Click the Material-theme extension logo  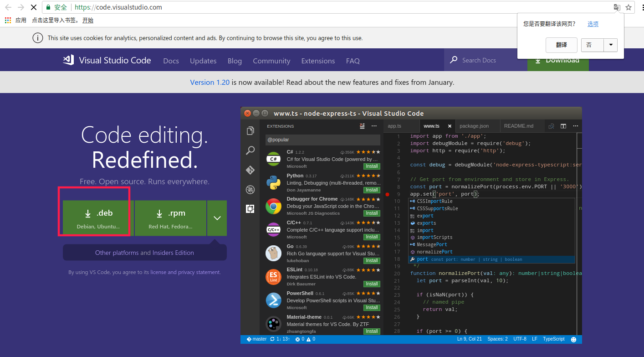click(273, 324)
